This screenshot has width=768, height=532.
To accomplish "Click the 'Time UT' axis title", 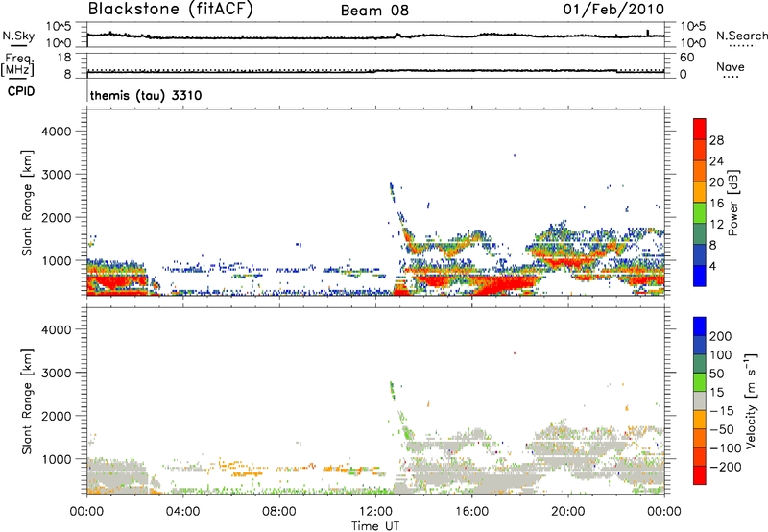I will pyautogui.click(x=375, y=525).
